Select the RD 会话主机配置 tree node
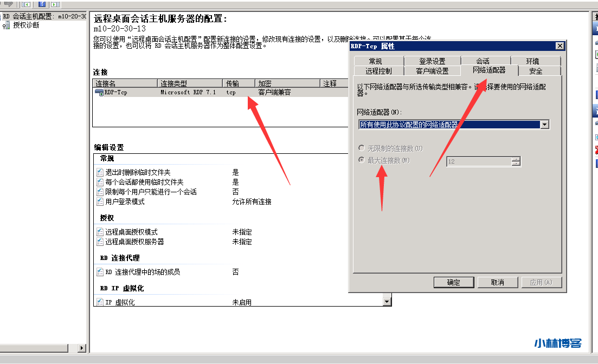Viewport: 598px width, 364px height. tap(45, 16)
